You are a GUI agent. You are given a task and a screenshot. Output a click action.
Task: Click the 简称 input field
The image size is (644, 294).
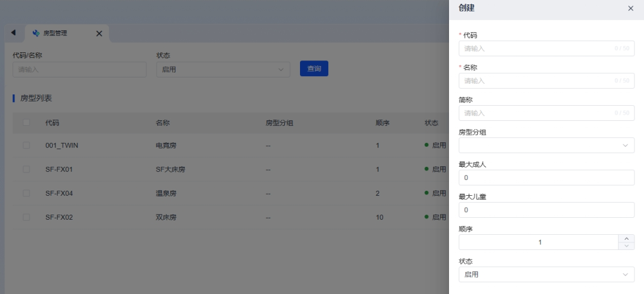(538, 113)
